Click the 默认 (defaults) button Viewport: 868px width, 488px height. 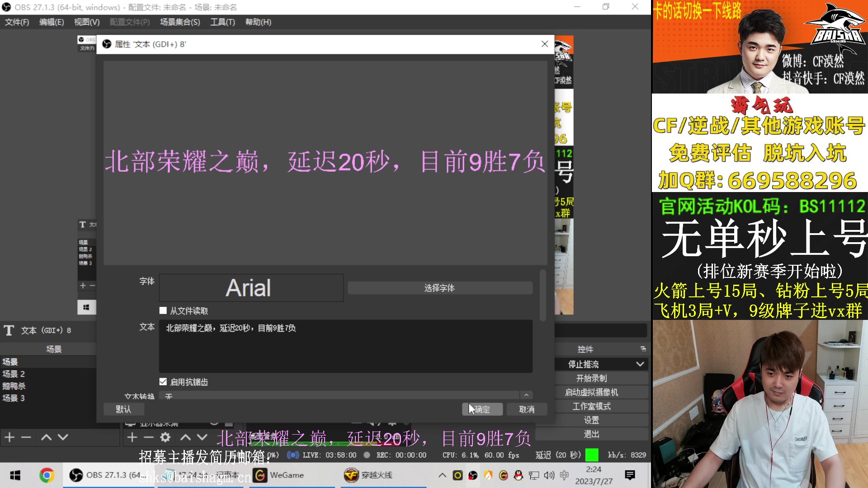[x=123, y=409]
